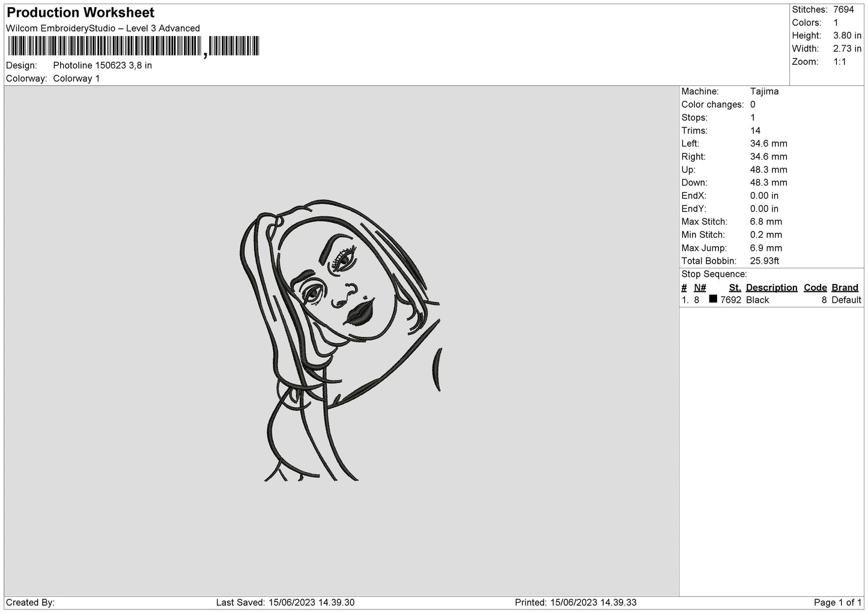
Task: Click 'Wilcom EmbroideryStudio – Level 3 Advanced' text
Action: tap(103, 28)
